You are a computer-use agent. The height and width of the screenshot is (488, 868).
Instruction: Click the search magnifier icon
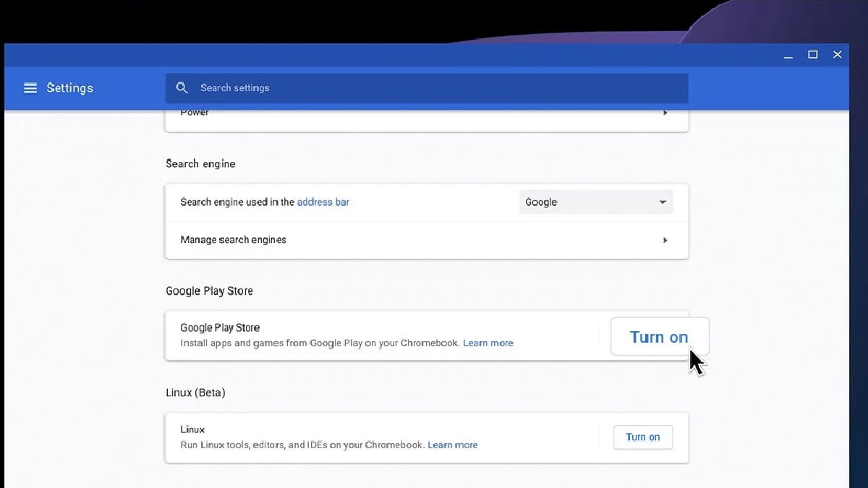182,87
